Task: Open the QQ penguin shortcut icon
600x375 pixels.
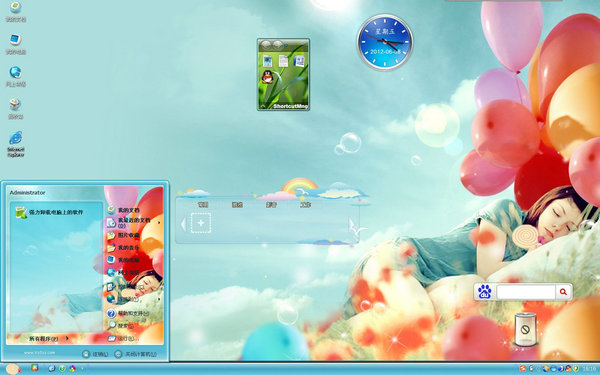Action: (x=267, y=77)
